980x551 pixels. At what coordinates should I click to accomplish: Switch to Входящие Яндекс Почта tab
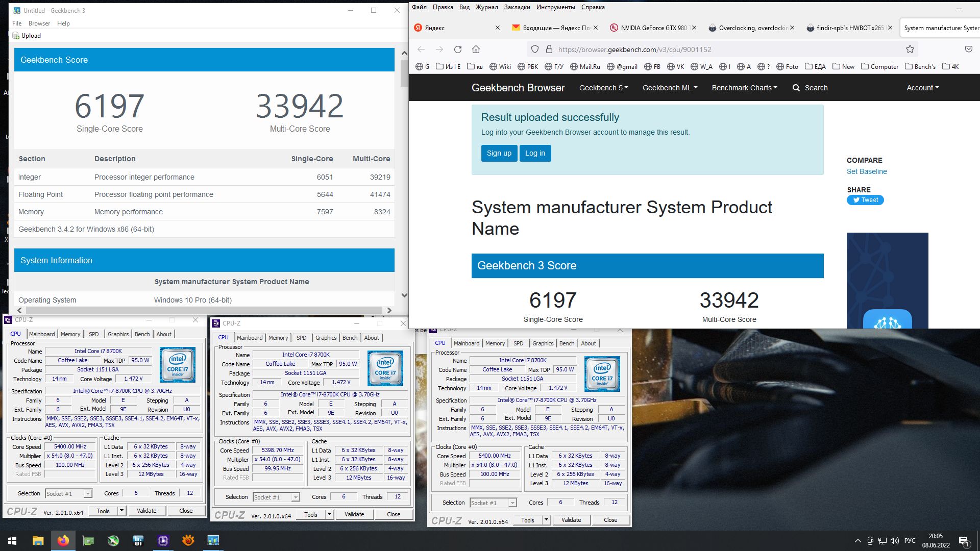tap(554, 28)
